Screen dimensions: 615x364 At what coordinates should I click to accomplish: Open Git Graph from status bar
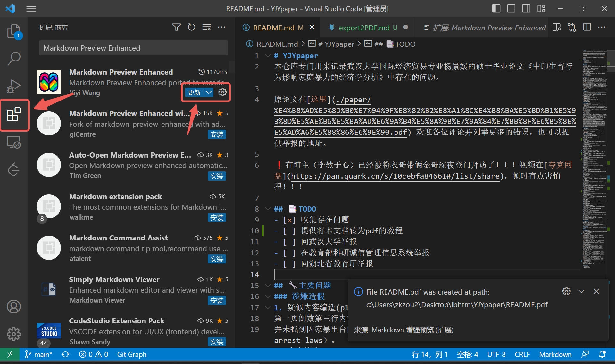click(132, 354)
